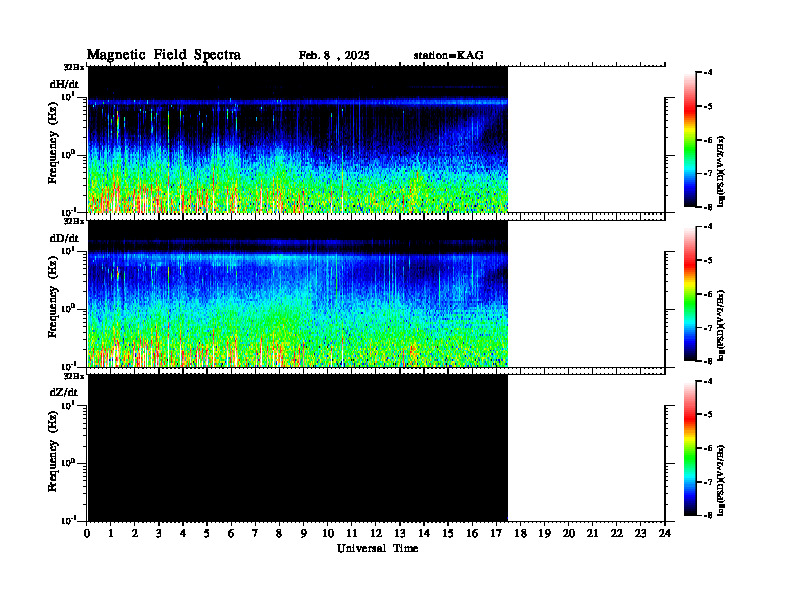Click hour 0 on time axis
Viewport: 792px width, 612px height.
point(87,533)
